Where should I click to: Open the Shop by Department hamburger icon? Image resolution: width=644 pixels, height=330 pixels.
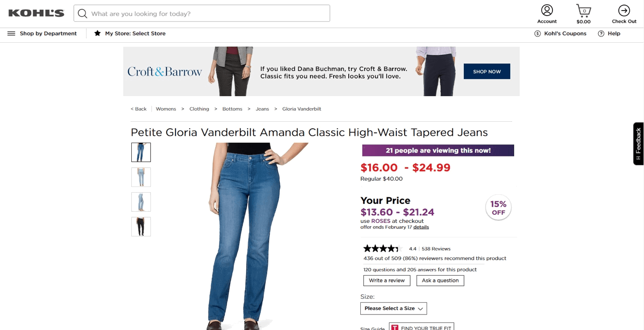(x=11, y=33)
